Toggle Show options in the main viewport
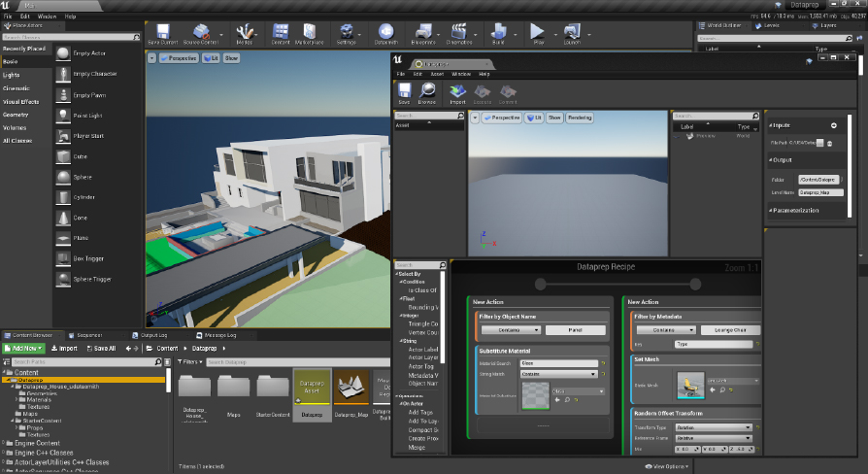The width and height of the screenshot is (868, 474). pyautogui.click(x=232, y=58)
